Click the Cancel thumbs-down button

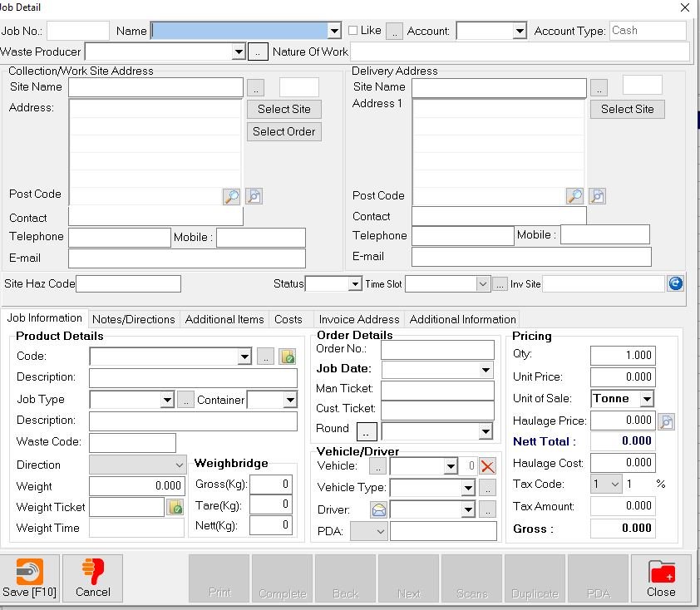tap(93, 578)
